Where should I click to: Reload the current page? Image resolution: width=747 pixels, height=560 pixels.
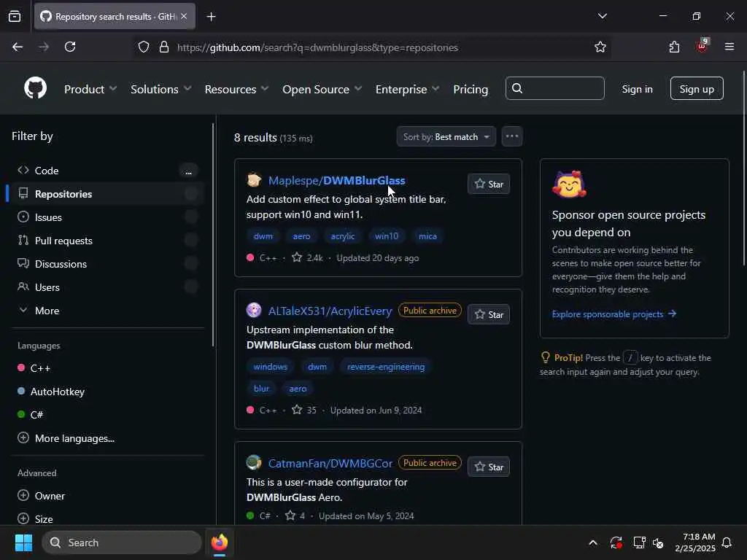(70, 47)
